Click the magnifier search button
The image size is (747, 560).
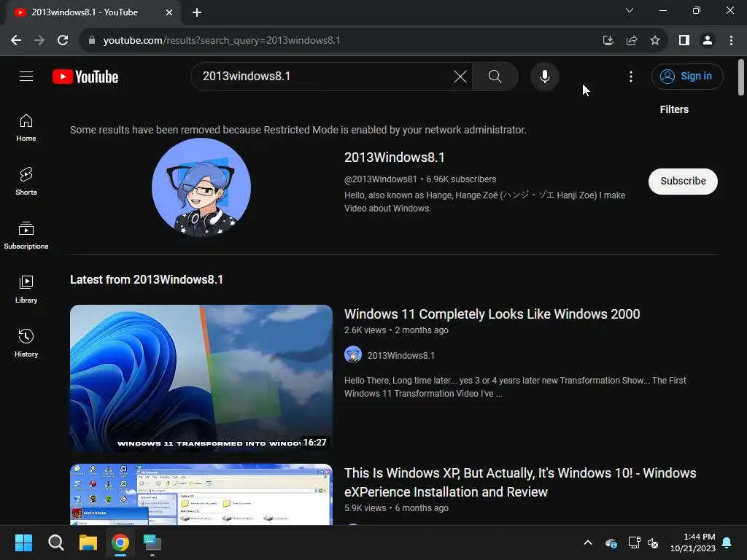[x=495, y=76]
